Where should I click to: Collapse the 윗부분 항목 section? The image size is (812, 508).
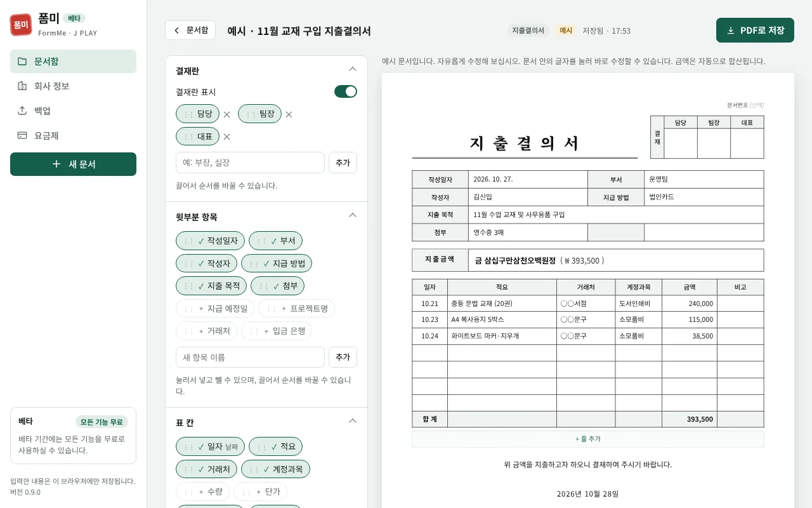pyautogui.click(x=353, y=215)
